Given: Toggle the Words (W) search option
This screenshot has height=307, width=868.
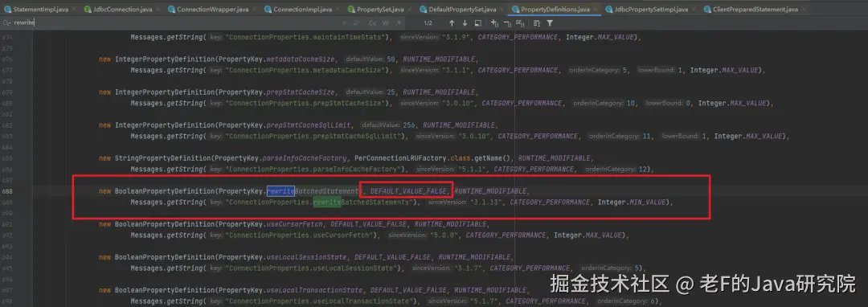Looking at the screenshot, I should pos(385,23).
